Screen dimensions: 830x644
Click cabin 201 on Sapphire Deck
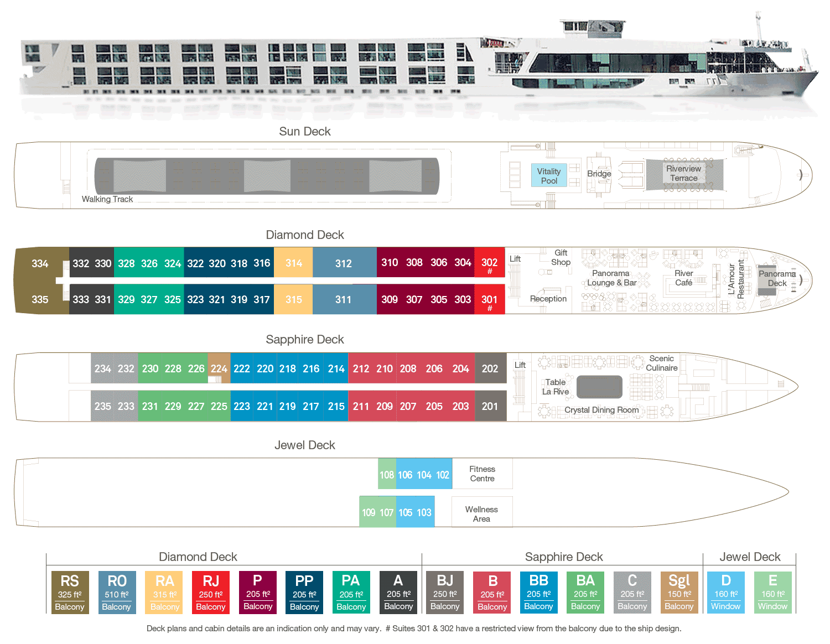coord(490,406)
